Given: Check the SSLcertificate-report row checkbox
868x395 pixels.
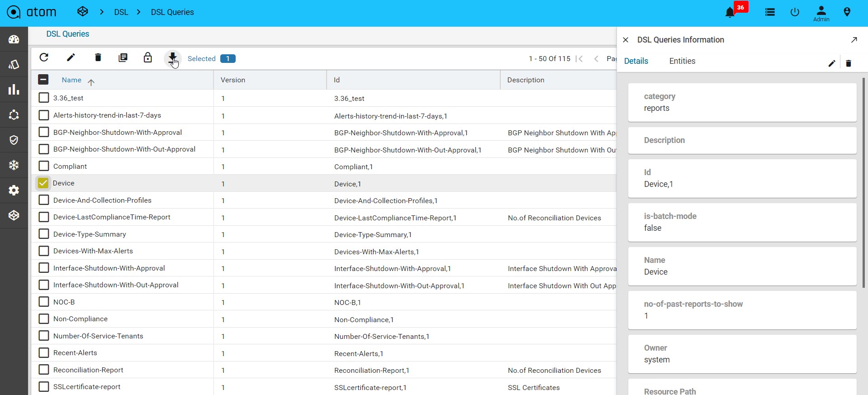Looking at the screenshot, I should pos(44,386).
